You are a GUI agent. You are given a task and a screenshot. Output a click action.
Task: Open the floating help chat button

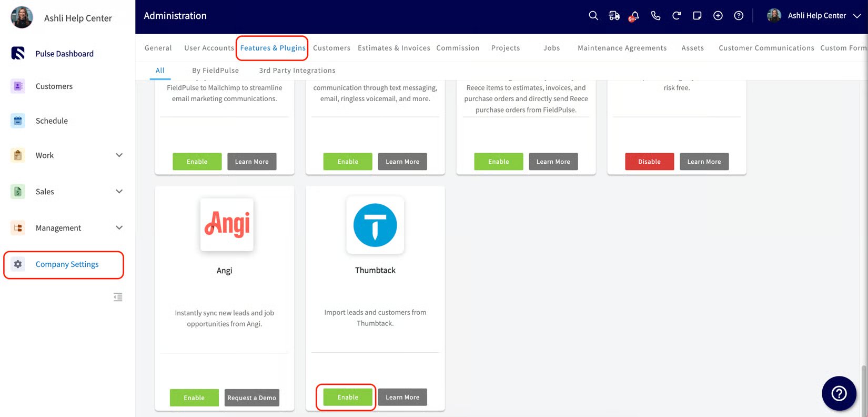click(839, 393)
